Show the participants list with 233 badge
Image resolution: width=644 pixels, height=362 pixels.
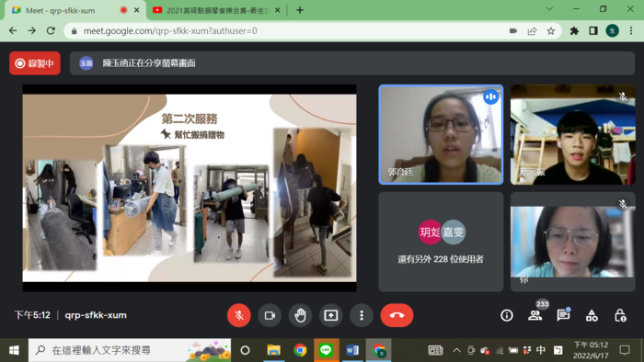tap(535, 315)
